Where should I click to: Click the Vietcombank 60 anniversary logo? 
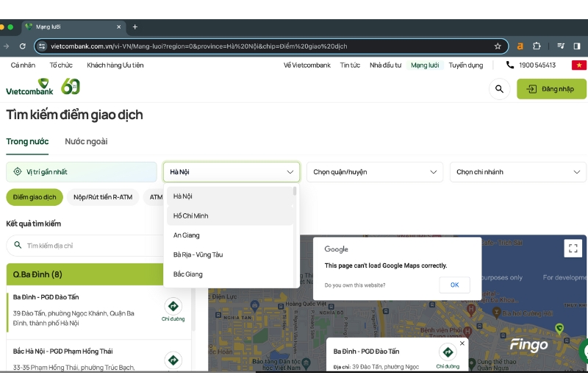point(71,86)
